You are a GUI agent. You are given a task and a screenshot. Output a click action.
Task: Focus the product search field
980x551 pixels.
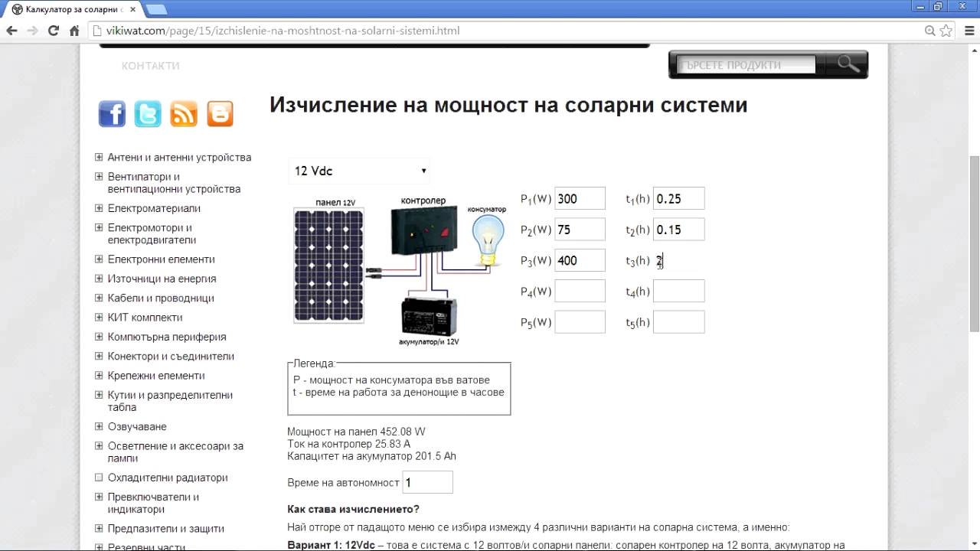point(747,65)
